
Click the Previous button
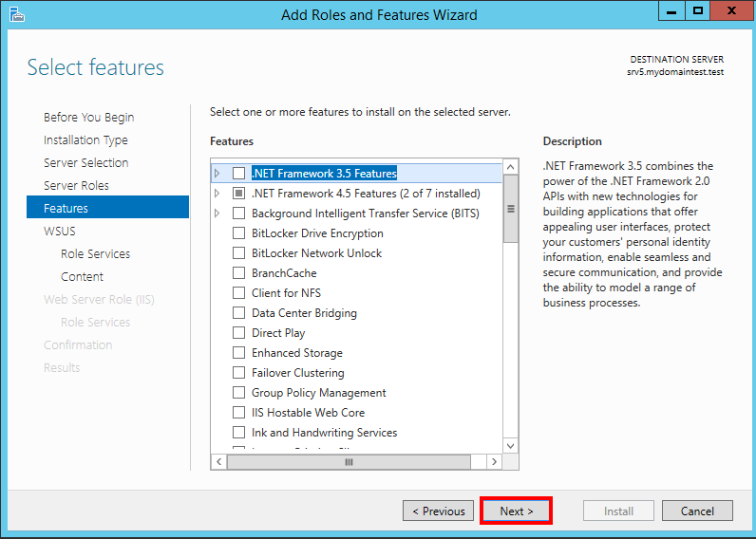click(x=438, y=511)
